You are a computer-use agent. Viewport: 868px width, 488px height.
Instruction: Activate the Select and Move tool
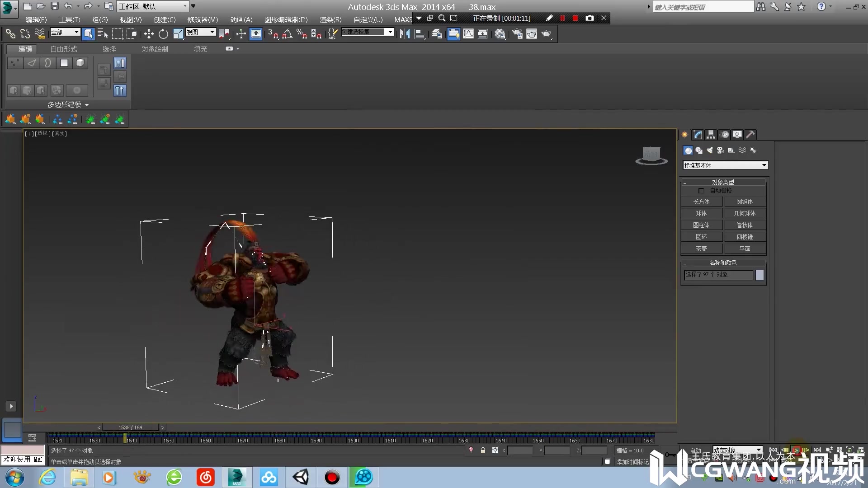(148, 34)
